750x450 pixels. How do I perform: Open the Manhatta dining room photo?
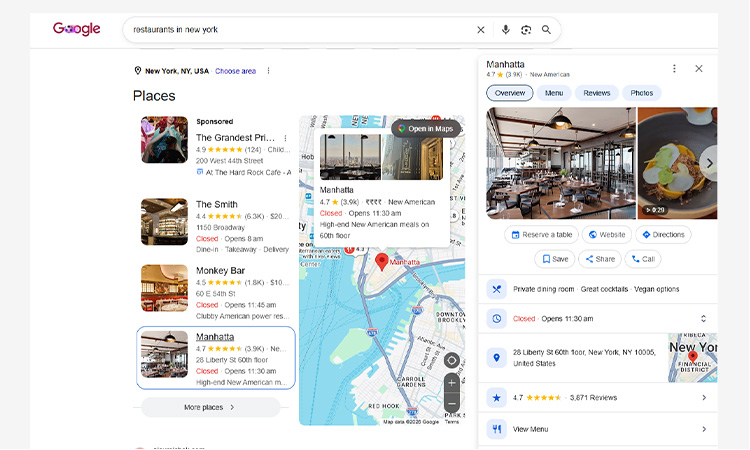pos(561,163)
